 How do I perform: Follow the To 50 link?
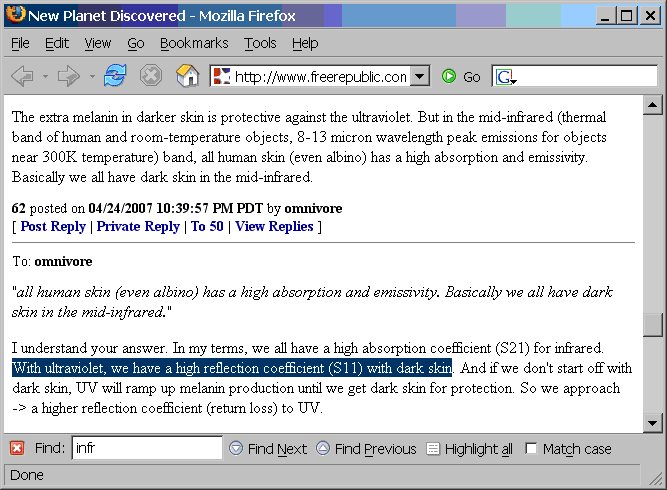[x=207, y=227]
